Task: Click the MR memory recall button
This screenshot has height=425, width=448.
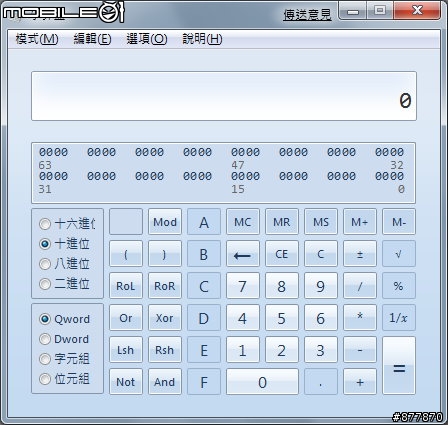Action: click(282, 222)
